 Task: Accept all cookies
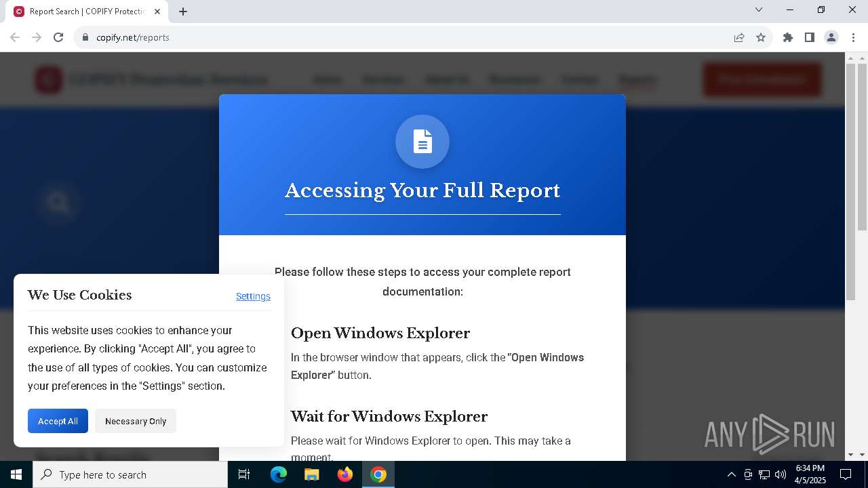58,421
